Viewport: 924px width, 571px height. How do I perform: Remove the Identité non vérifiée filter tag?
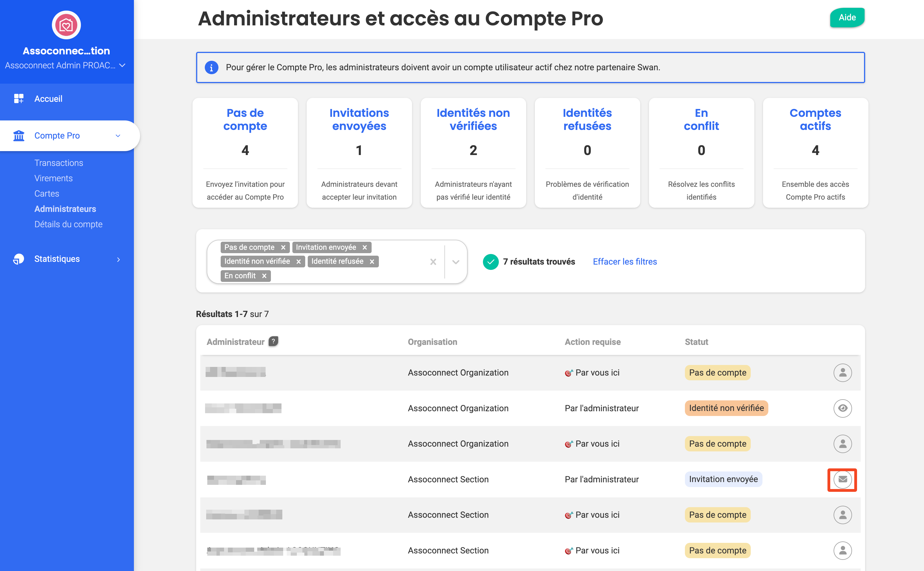pos(299,261)
